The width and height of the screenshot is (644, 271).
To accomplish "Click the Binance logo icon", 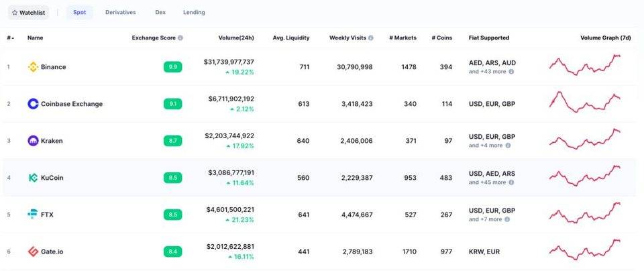I will click(x=33, y=67).
